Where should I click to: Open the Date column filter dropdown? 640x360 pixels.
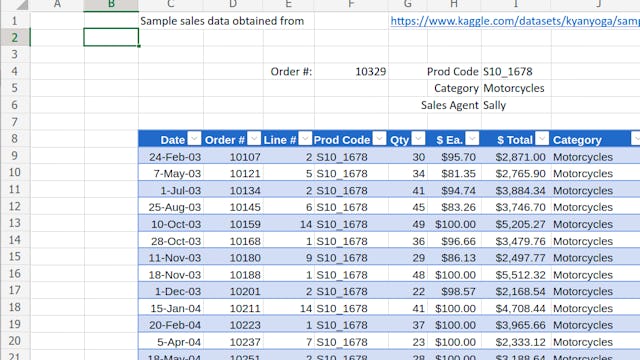click(x=194, y=139)
